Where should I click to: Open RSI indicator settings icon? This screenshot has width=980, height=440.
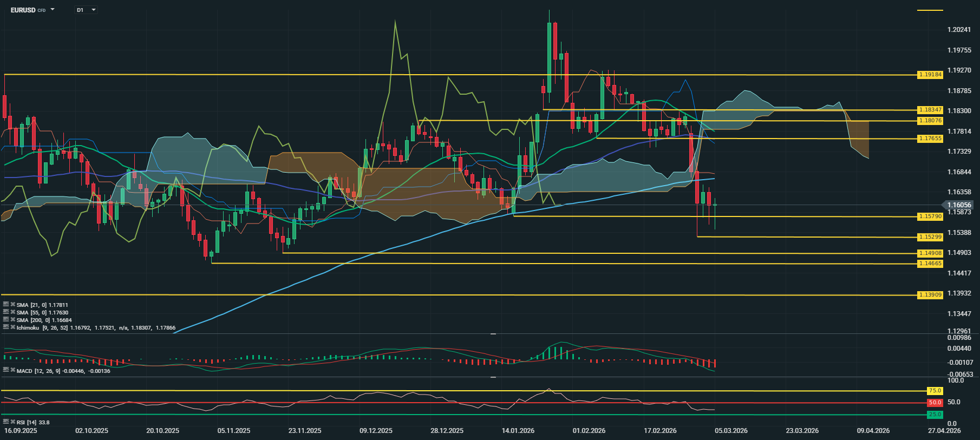click(6, 422)
